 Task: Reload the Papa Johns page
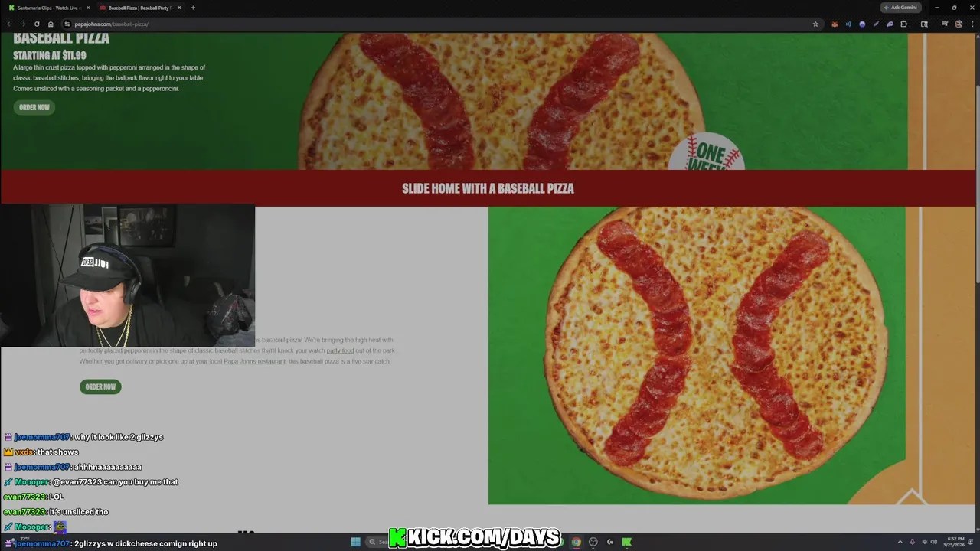click(37, 24)
